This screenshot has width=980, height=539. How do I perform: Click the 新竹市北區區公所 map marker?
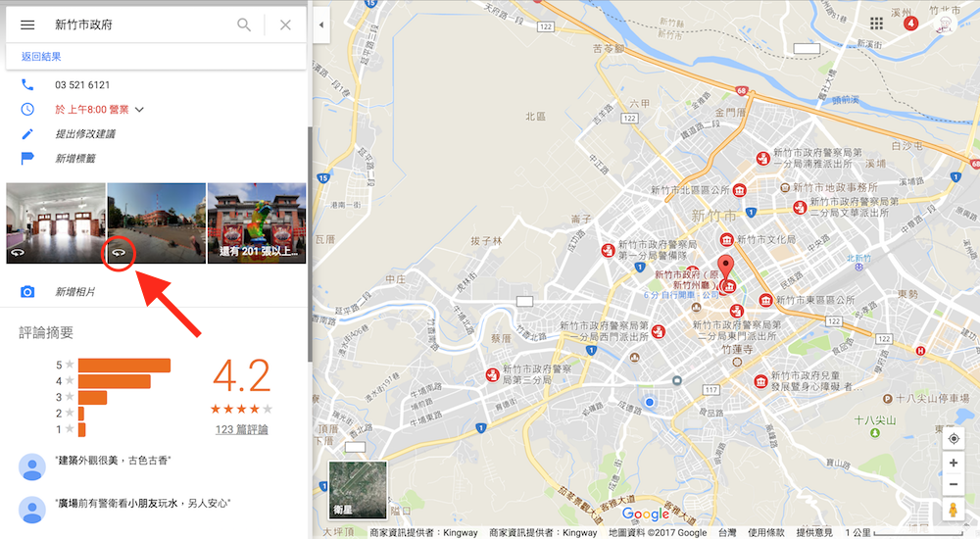coord(739,190)
